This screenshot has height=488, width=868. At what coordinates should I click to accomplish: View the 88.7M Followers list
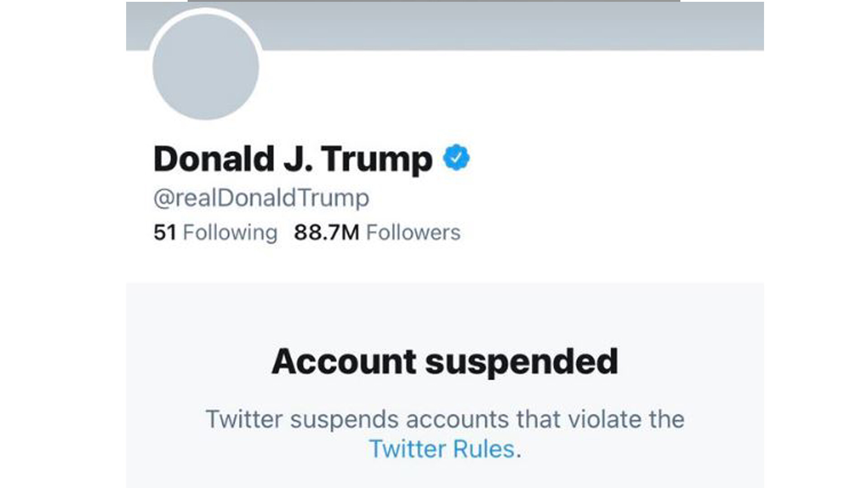[x=377, y=233]
